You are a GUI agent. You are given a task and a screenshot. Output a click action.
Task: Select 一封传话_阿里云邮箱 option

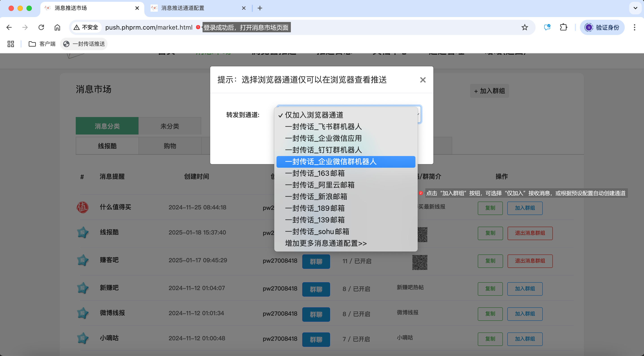coord(346,185)
